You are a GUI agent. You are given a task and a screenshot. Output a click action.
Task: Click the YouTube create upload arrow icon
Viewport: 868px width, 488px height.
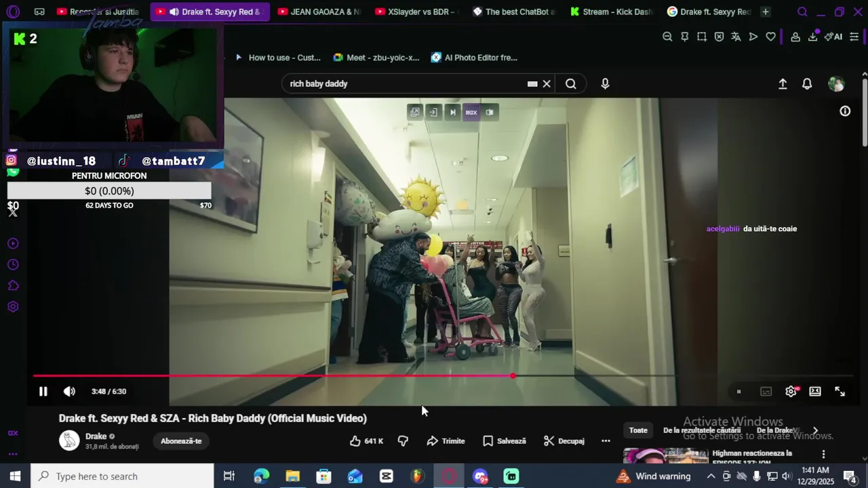[x=783, y=83]
